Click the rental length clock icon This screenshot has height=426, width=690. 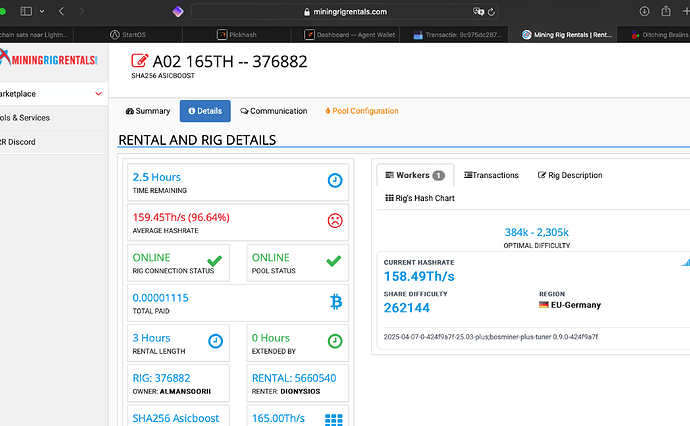[216, 341]
